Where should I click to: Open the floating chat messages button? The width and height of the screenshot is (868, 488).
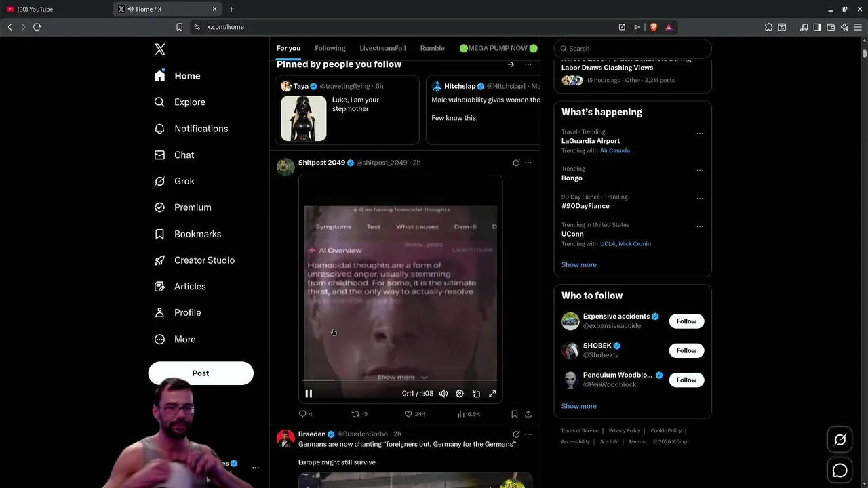[x=840, y=470]
